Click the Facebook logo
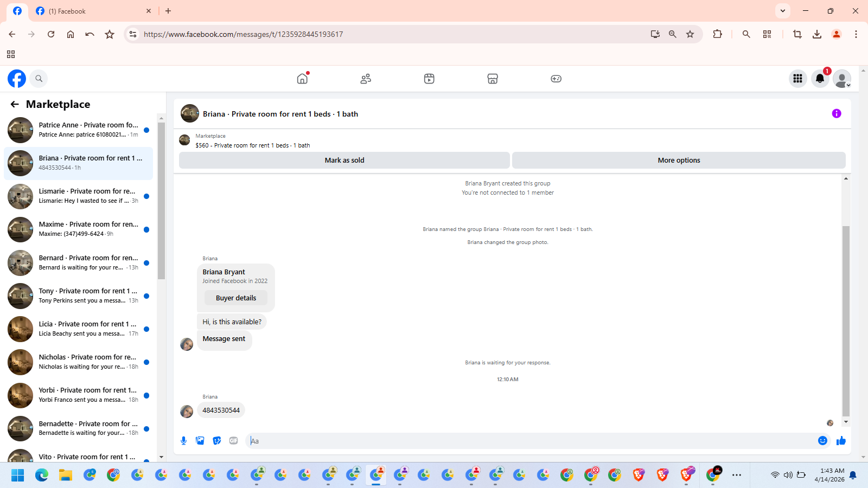This screenshot has height=488, width=868. tap(17, 79)
